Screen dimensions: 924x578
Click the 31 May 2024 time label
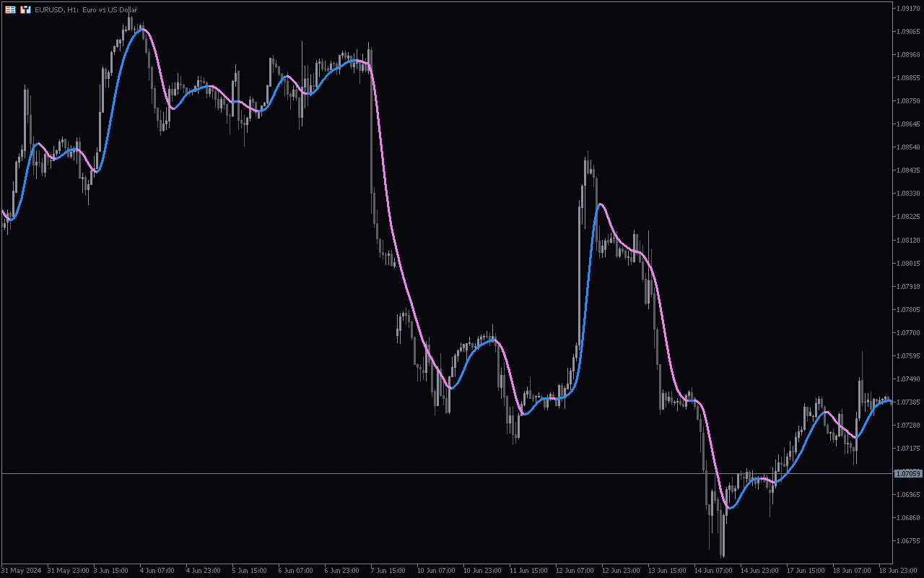click(x=22, y=570)
